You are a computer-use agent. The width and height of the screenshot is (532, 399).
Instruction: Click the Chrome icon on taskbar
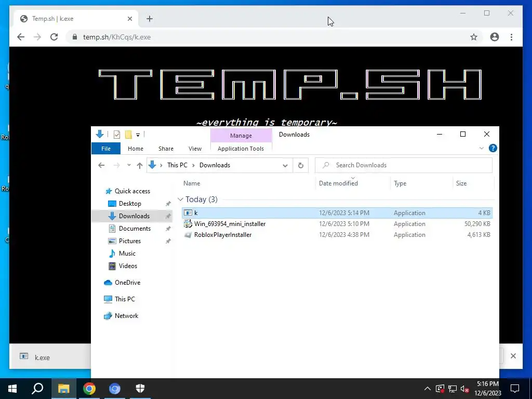point(89,389)
